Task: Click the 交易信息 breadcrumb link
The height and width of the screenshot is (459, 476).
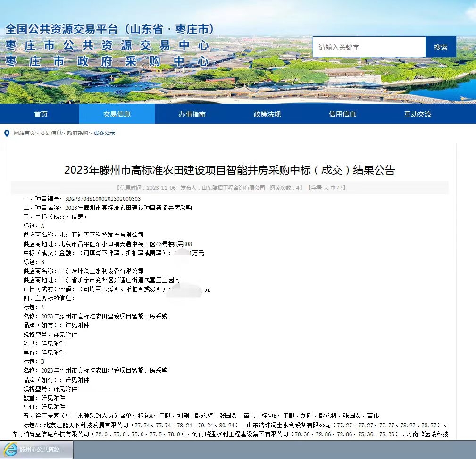Action: 50,134
